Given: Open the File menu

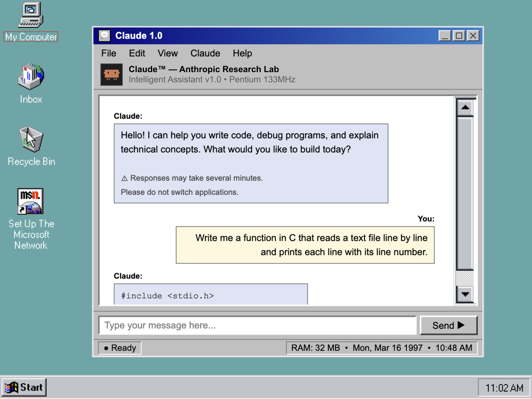Looking at the screenshot, I should click(x=109, y=53).
